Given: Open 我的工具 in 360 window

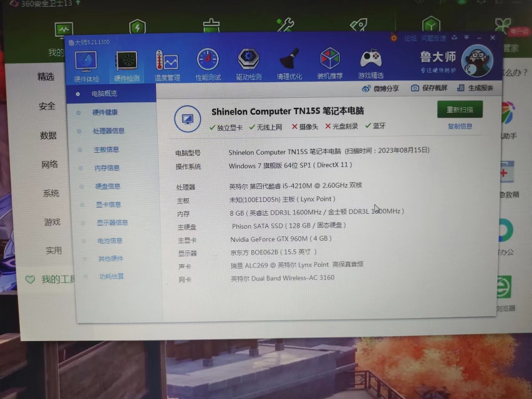Looking at the screenshot, I should (x=51, y=279).
